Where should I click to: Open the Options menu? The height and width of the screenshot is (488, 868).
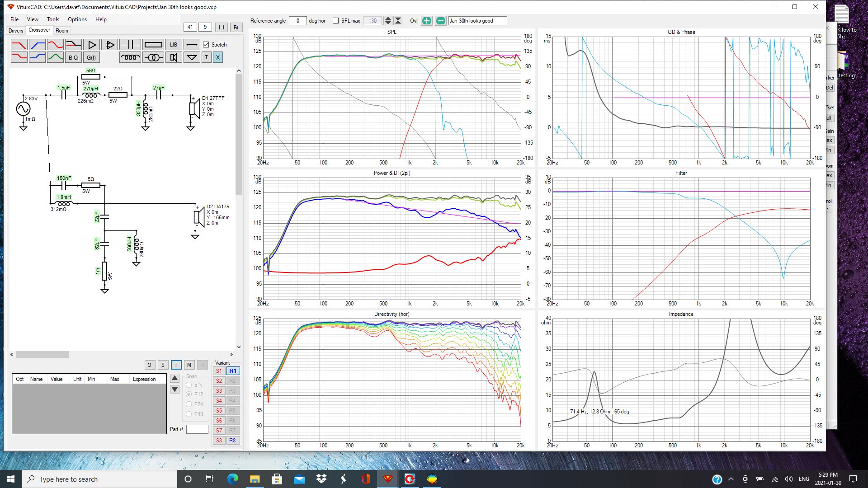tap(77, 19)
